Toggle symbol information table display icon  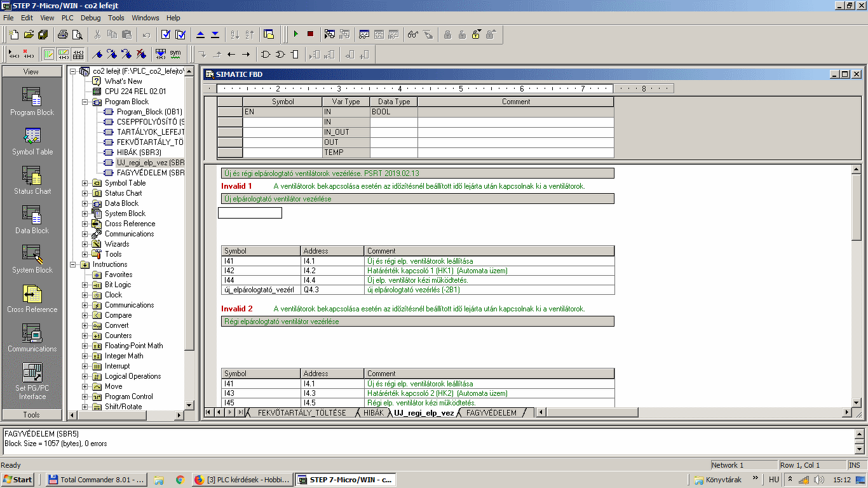click(78, 54)
